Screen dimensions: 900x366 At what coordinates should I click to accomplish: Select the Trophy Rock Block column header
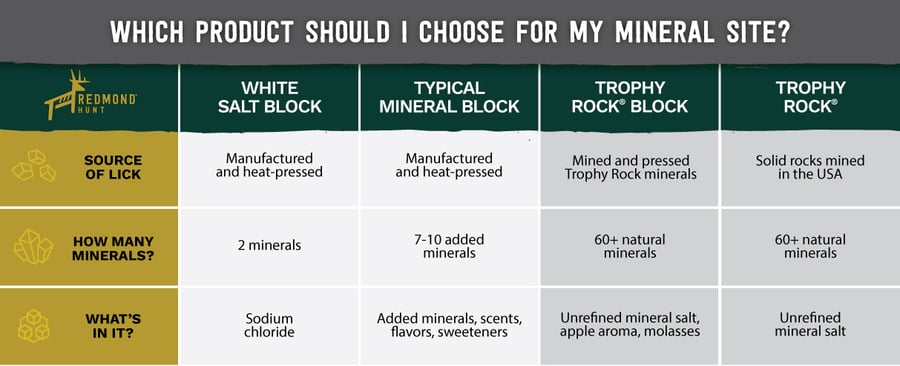pos(630,97)
